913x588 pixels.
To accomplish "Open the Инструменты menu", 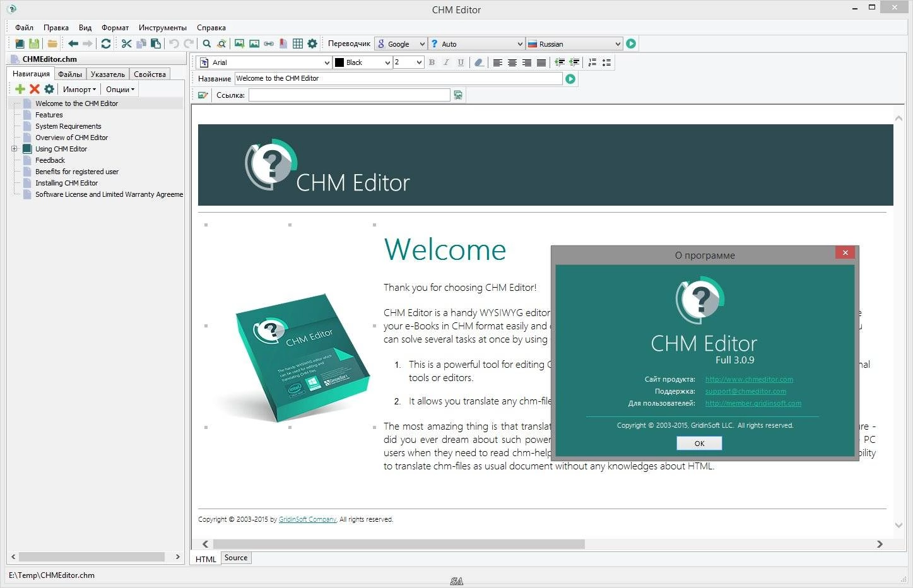I will (x=163, y=28).
